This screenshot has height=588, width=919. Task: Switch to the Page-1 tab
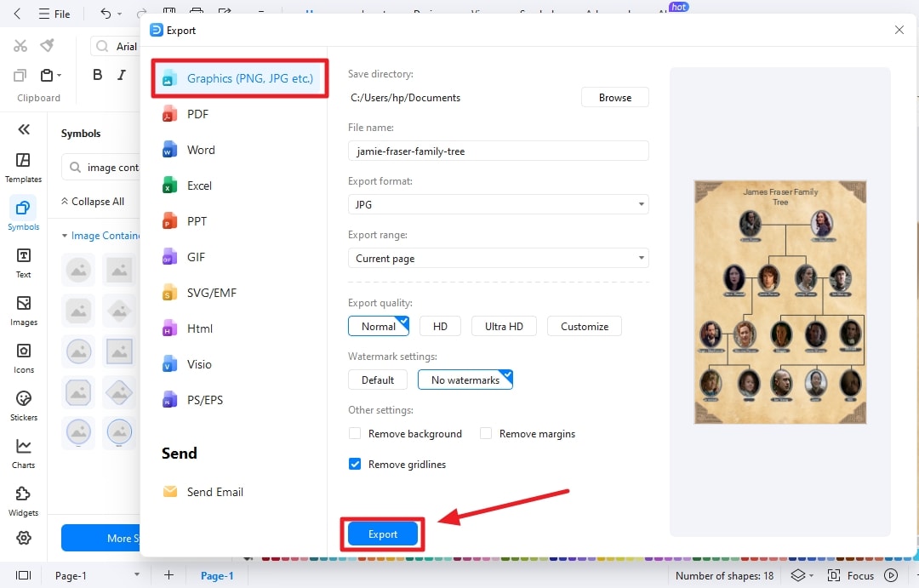pos(217,575)
